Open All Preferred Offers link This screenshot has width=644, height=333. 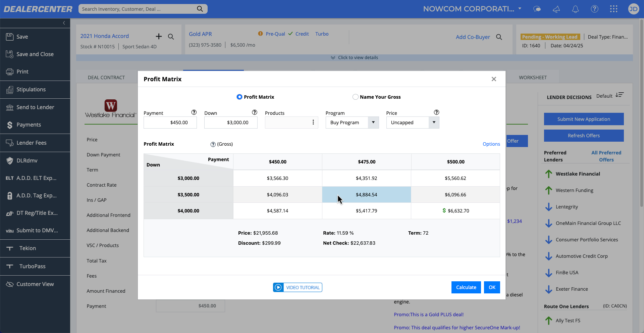[x=606, y=156]
